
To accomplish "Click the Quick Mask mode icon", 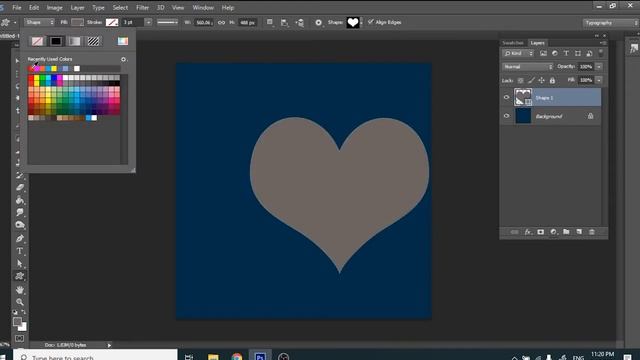I will click(19, 338).
